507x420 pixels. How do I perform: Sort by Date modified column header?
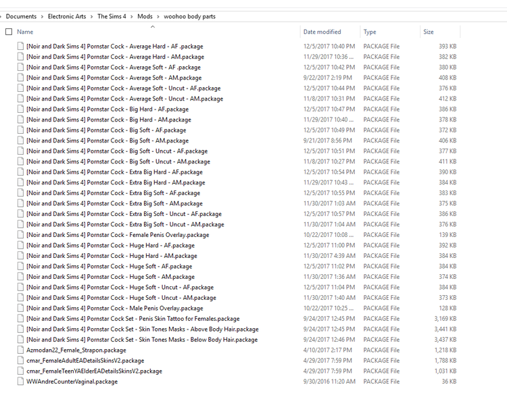[322, 32]
